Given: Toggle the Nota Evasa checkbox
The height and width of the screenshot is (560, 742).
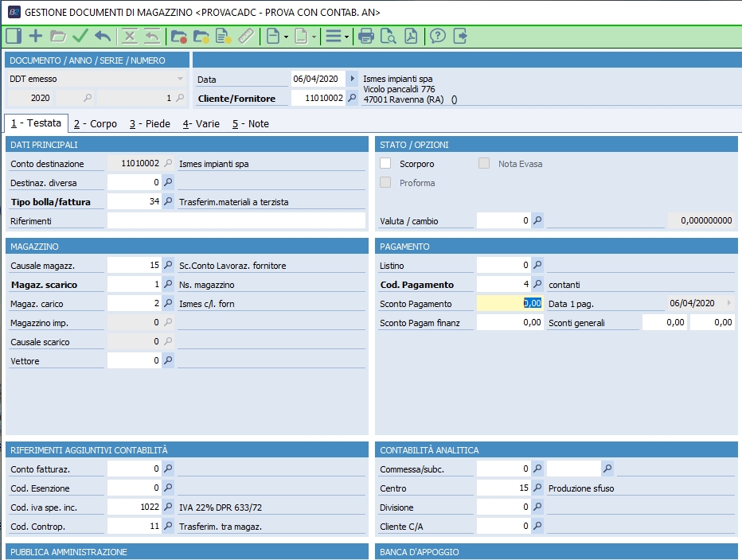Looking at the screenshot, I should click(x=483, y=163).
